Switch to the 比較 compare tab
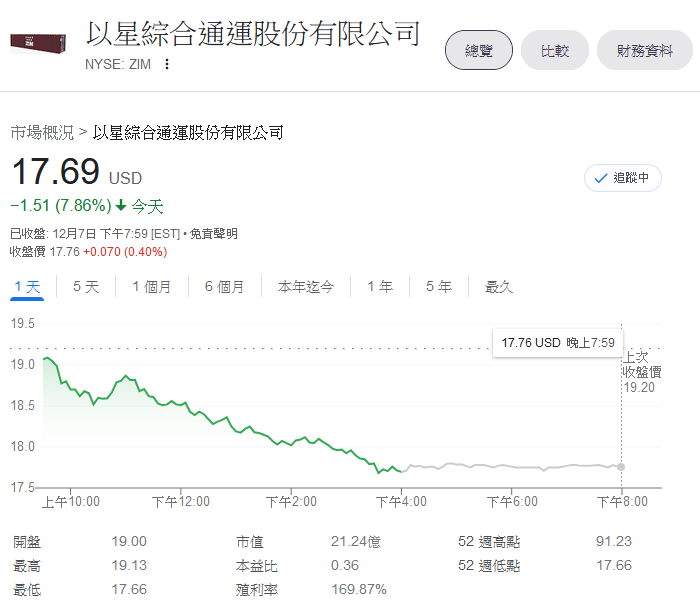 tap(554, 50)
